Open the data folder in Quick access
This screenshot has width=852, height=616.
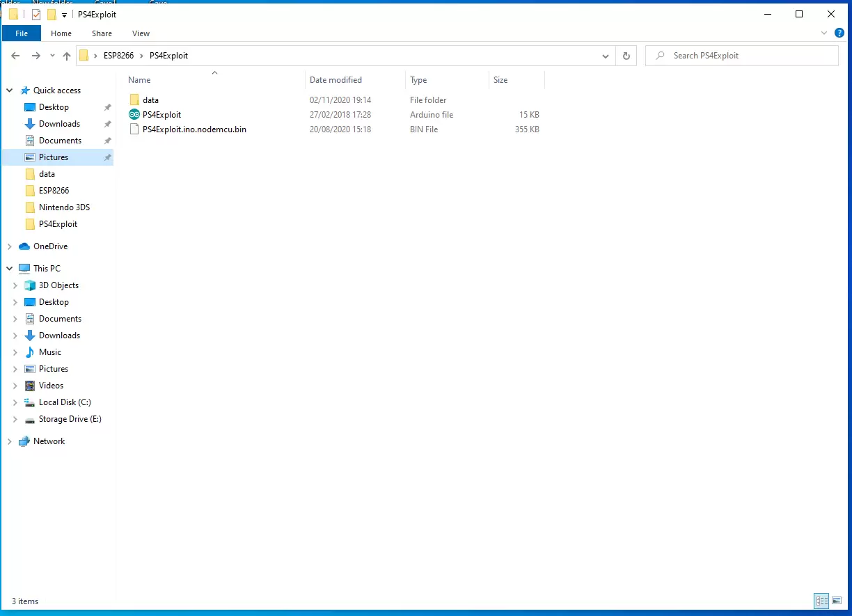tap(47, 174)
